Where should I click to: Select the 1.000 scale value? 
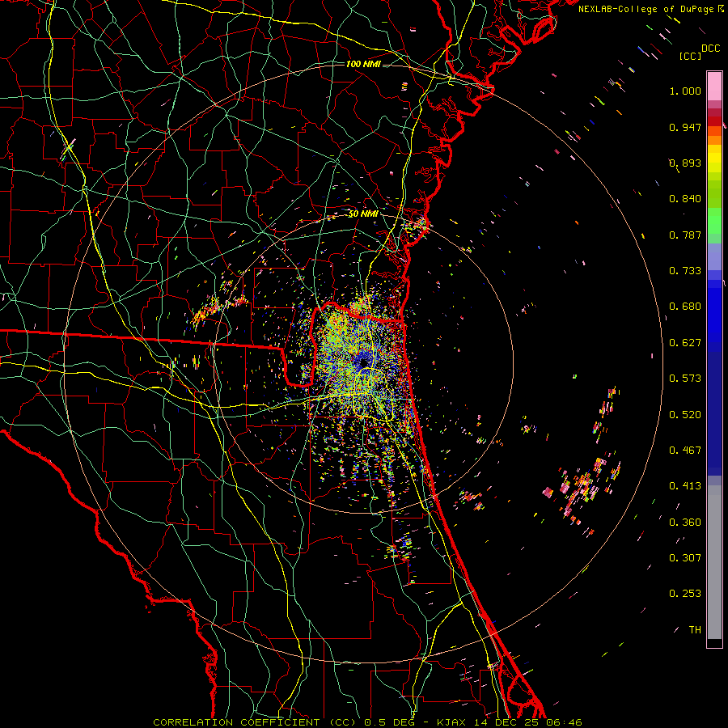point(685,91)
